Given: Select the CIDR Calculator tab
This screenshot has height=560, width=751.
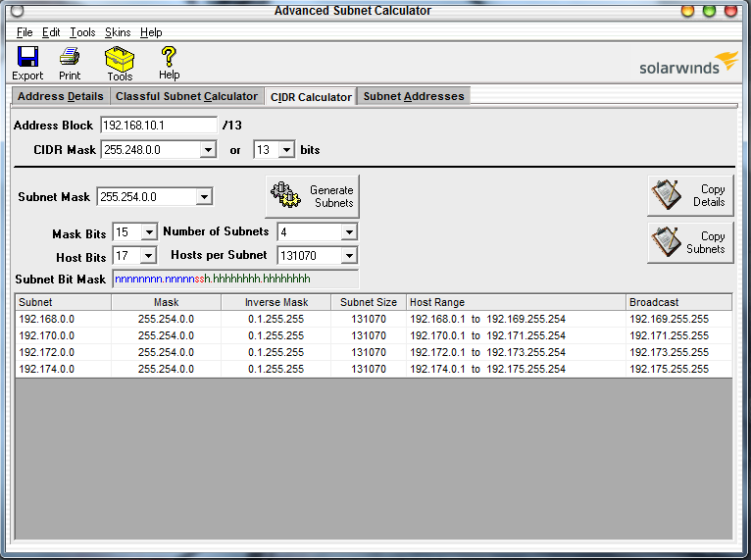Looking at the screenshot, I should tap(311, 97).
